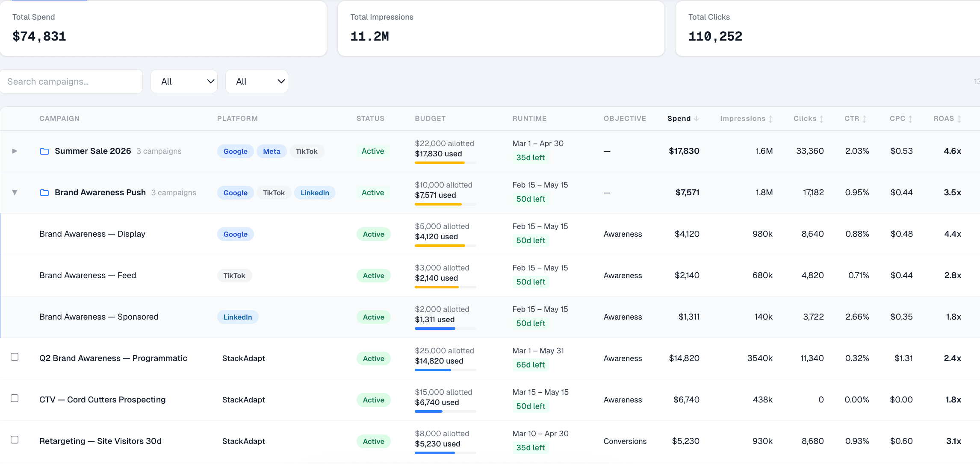The image size is (980, 464).
Task: Open the first All filter dropdown
Action: (x=184, y=81)
